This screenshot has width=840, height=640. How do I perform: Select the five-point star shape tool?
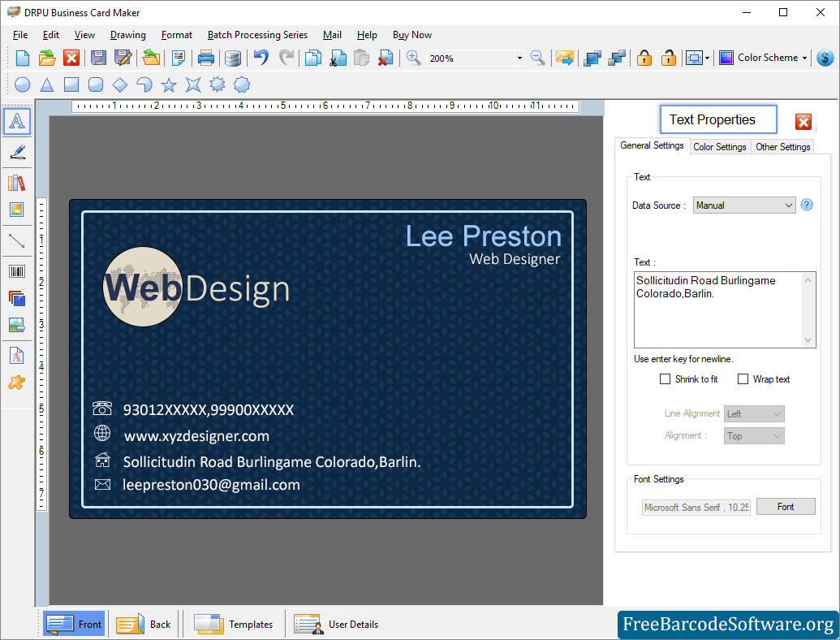[169, 84]
